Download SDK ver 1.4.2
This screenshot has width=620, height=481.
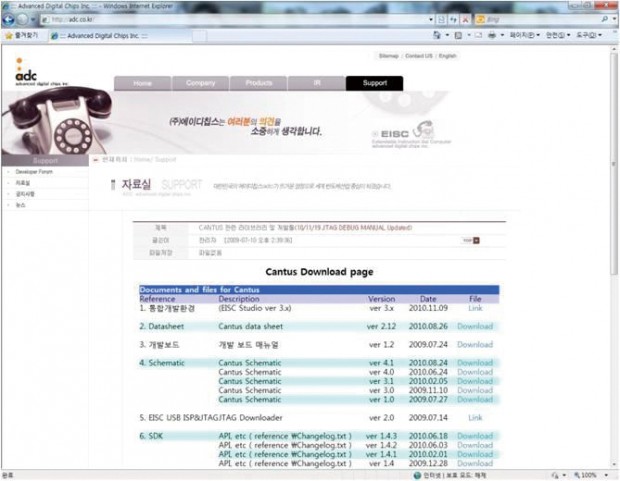[475, 445]
